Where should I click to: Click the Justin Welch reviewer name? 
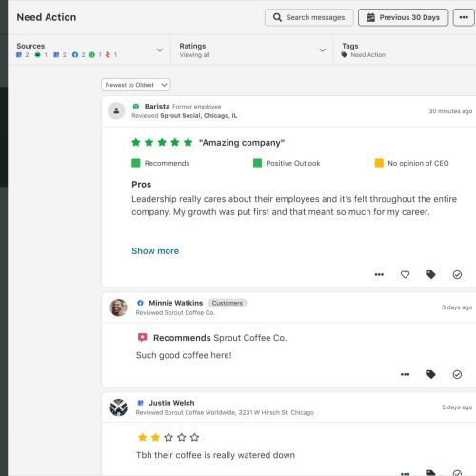tap(171, 403)
